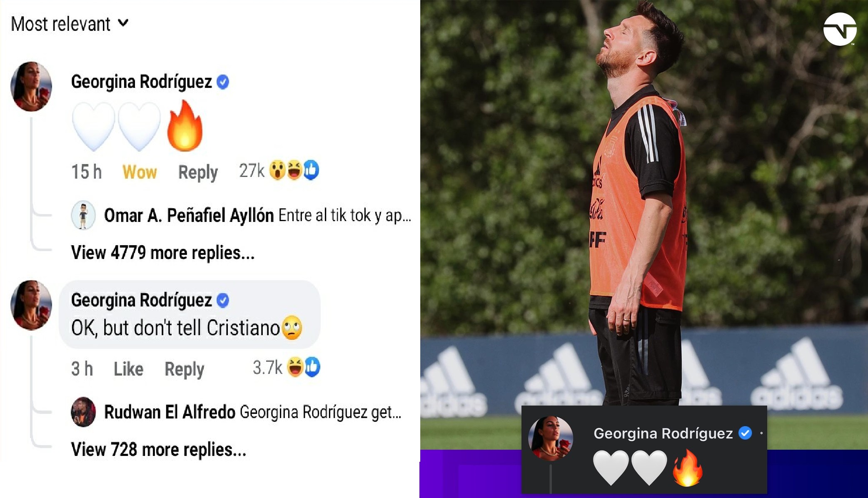Open Rudwan El Alfredo's profile avatar
This screenshot has width=868, height=498.
pos(83,412)
